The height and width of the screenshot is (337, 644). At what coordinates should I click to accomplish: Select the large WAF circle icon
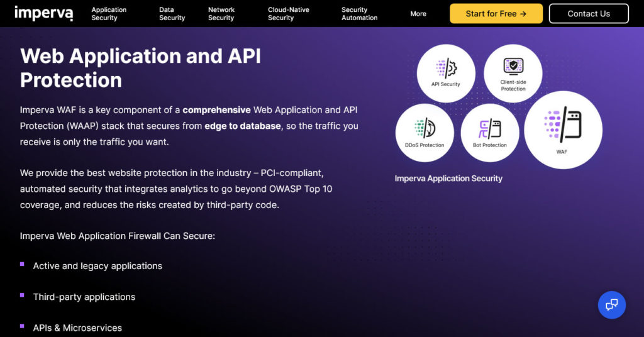pyautogui.click(x=563, y=130)
